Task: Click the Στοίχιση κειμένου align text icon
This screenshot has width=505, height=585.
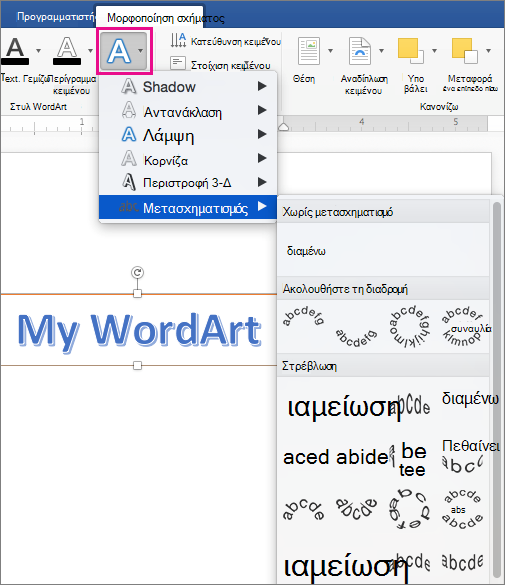Action: (178, 63)
